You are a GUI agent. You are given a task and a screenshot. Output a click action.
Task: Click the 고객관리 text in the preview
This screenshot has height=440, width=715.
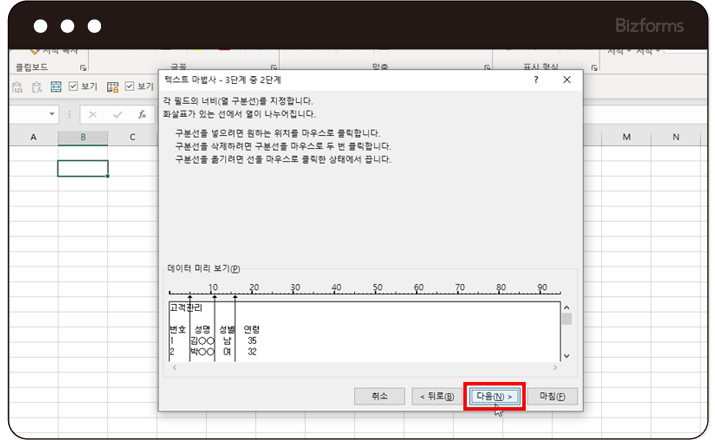click(x=186, y=308)
